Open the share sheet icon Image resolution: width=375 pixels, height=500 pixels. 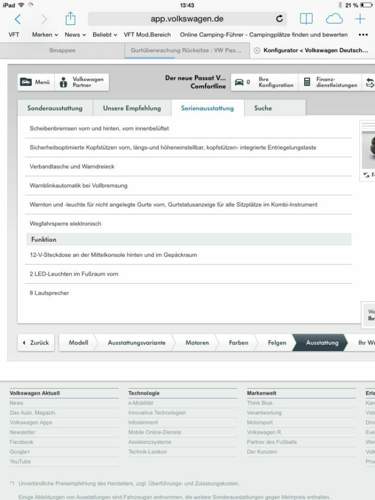(70, 18)
